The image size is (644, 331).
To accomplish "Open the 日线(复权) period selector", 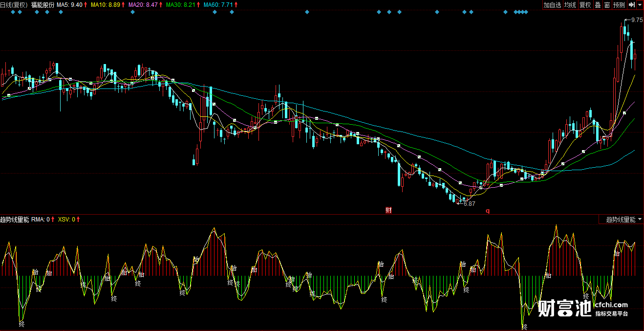I will pos(14,4).
